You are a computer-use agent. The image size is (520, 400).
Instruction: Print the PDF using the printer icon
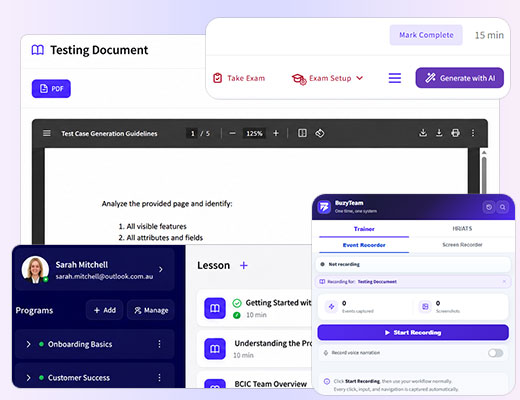(x=455, y=133)
